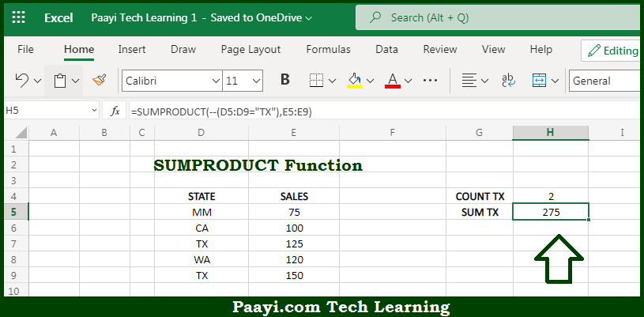Image resolution: width=644 pixels, height=317 pixels.
Task: Click the Editing mode button
Action: coord(612,51)
